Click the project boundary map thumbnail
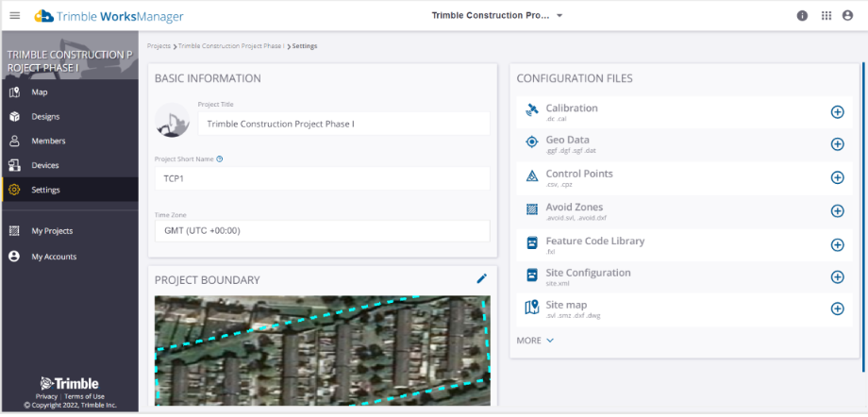 [322, 351]
